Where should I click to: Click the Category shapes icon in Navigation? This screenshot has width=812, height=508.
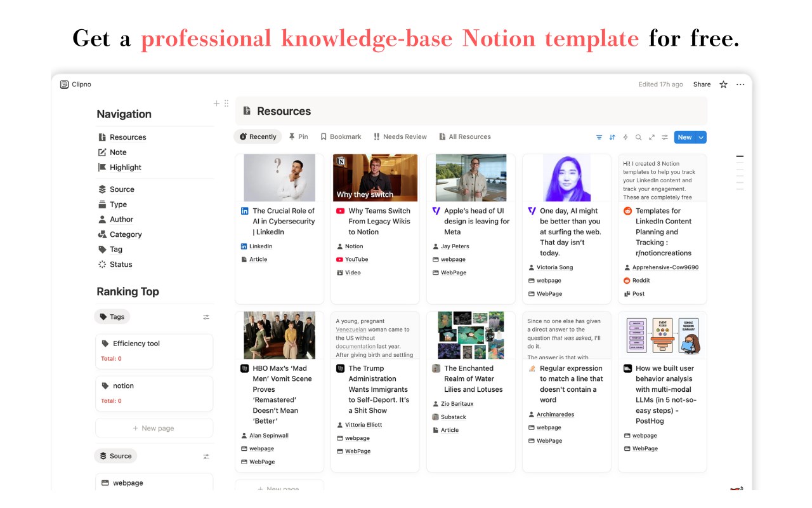102,234
